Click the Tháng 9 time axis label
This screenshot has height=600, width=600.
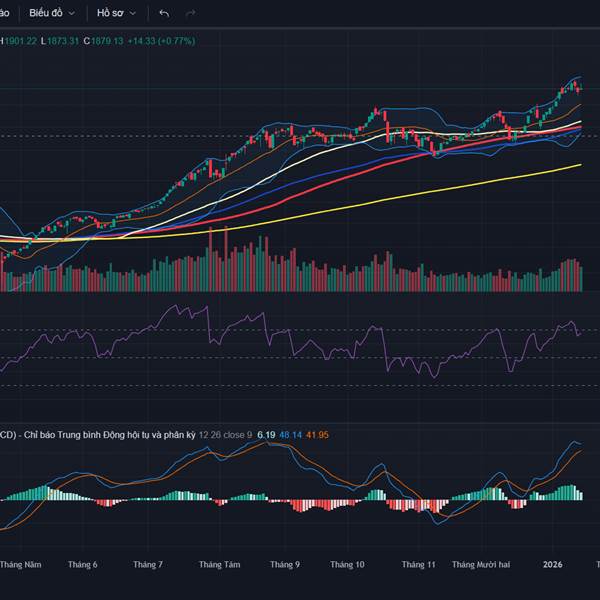(284, 565)
